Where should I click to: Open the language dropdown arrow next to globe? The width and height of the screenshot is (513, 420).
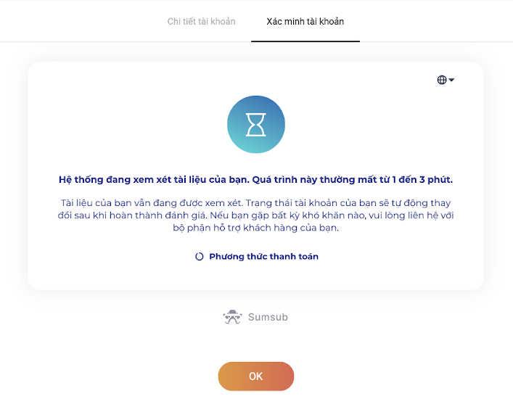(451, 80)
